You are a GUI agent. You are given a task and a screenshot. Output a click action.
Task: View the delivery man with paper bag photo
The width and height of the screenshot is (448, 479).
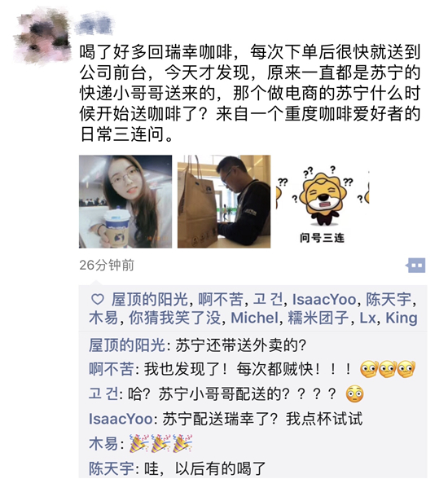click(224, 201)
